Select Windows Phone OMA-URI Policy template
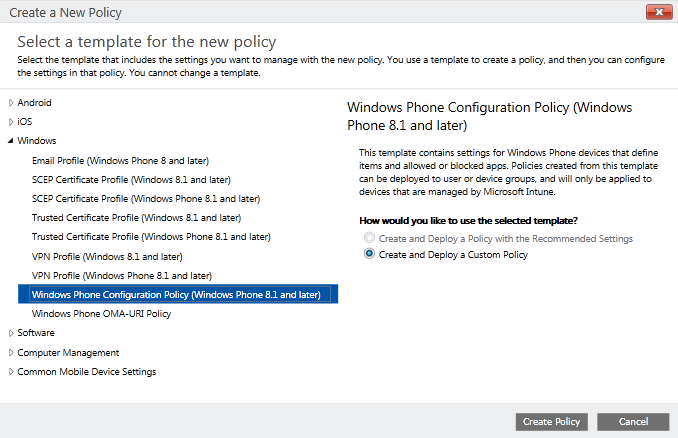Viewport: 678px width, 438px height. click(101, 314)
